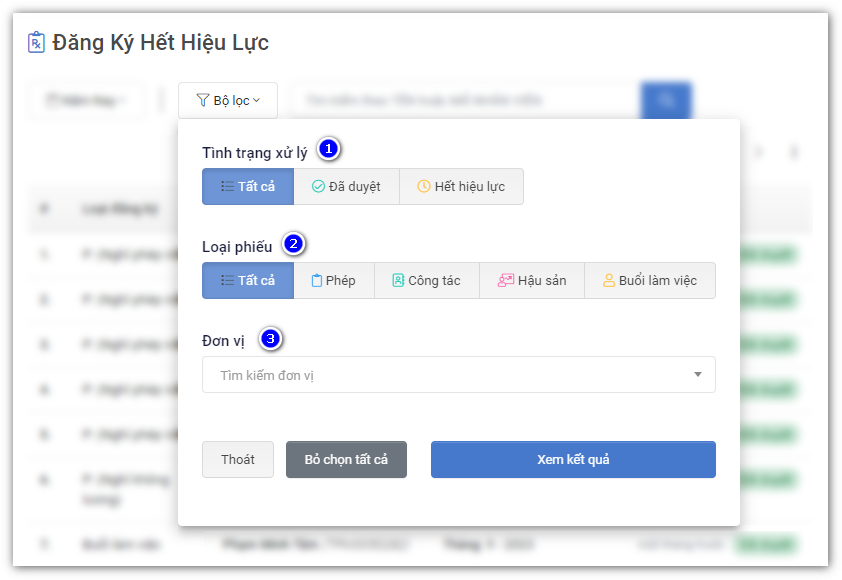This screenshot has width=842, height=580.
Task: Click numbered marker 2 beside Loại phiếu
Action: 293,243
